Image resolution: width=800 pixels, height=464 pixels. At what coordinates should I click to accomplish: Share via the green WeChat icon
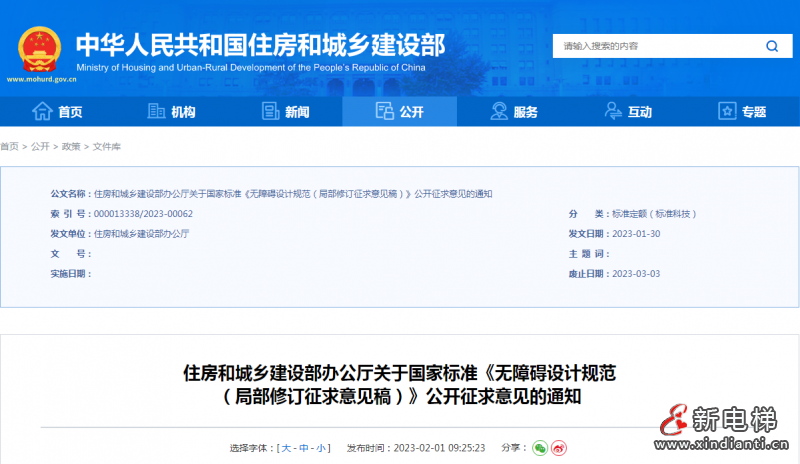540,448
